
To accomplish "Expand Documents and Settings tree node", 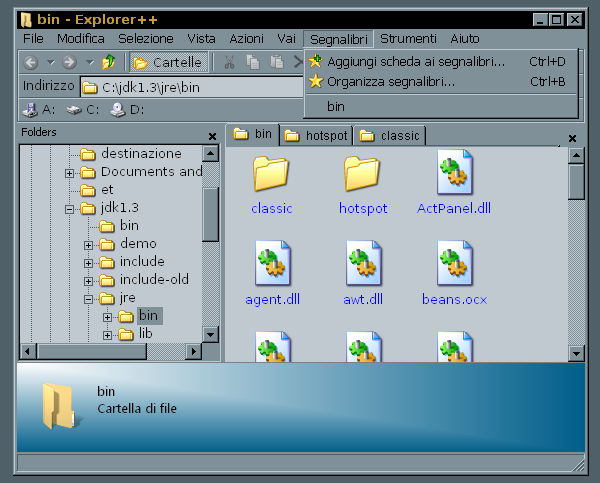I will 69,173.
